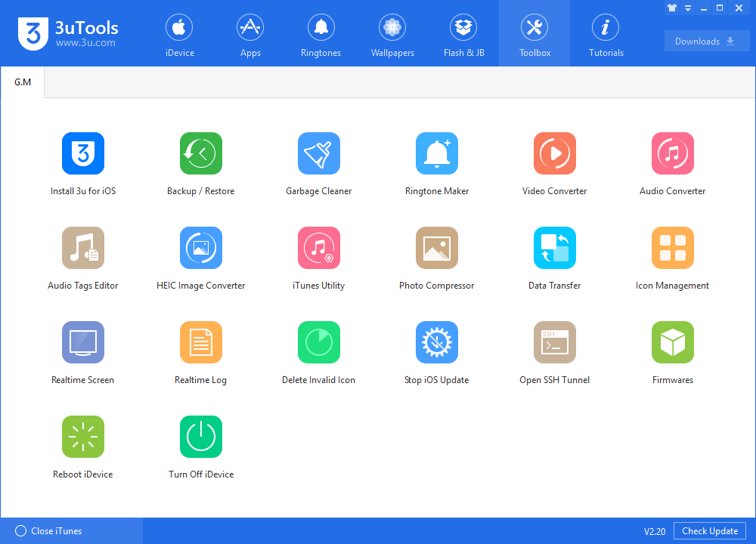Viewport: 756px width, 544px height.
Task: Minimize the 3uTools window
Action: pyautogui.click(x=704, y=8)
